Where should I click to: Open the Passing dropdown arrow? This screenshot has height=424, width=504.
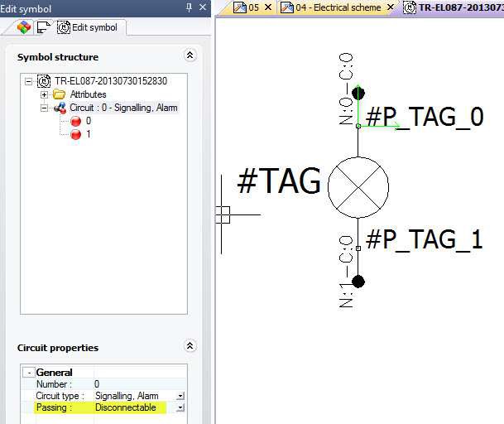[180, 407]
